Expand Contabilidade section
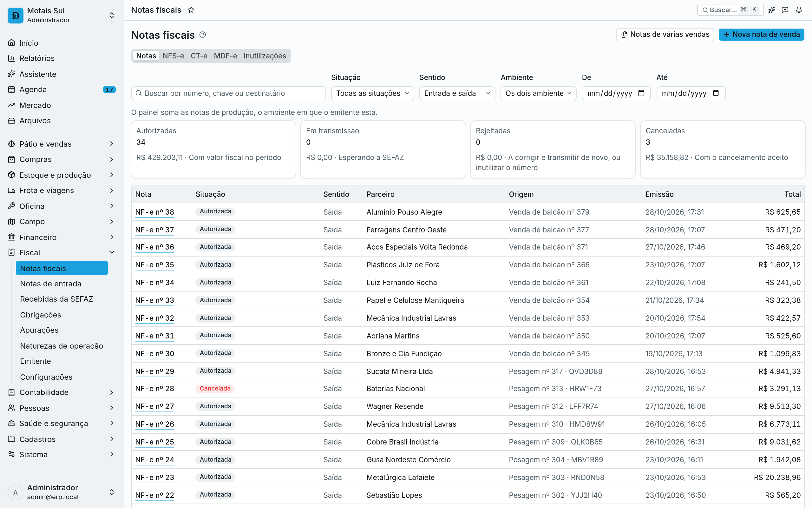This screenshot has height=508, width=812. 62,392
